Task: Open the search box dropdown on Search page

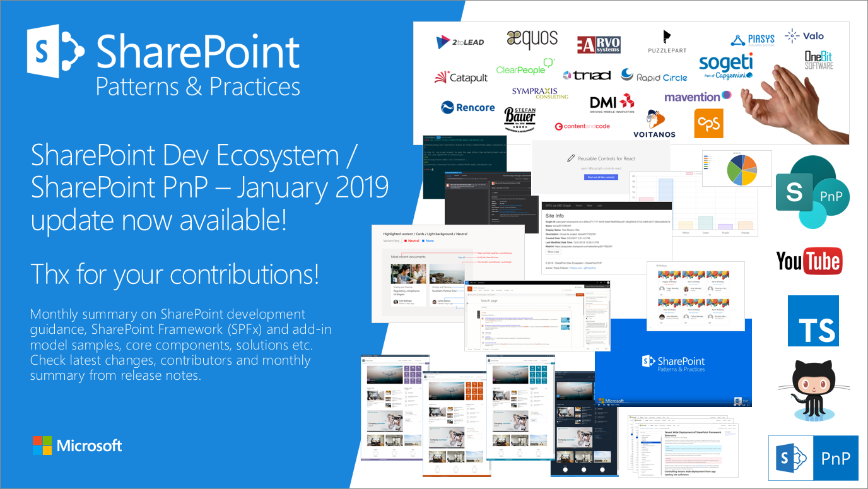Action: [570, 307]
